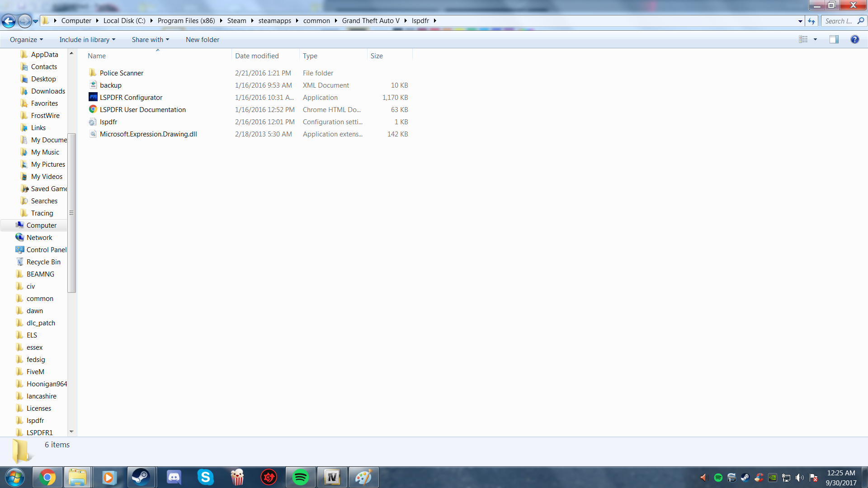Select the lspdfr configuration settings file
This screenshot has width=868, height=488.
[108, 122]
